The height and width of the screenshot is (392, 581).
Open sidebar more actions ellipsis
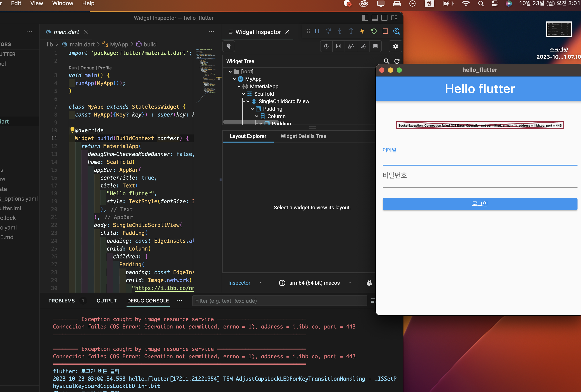coord(29,32)
